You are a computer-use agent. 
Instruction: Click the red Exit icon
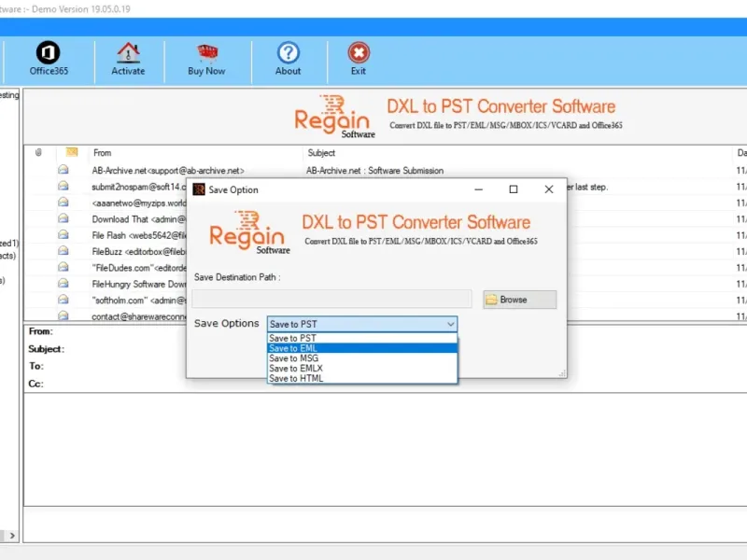[359, 52]
